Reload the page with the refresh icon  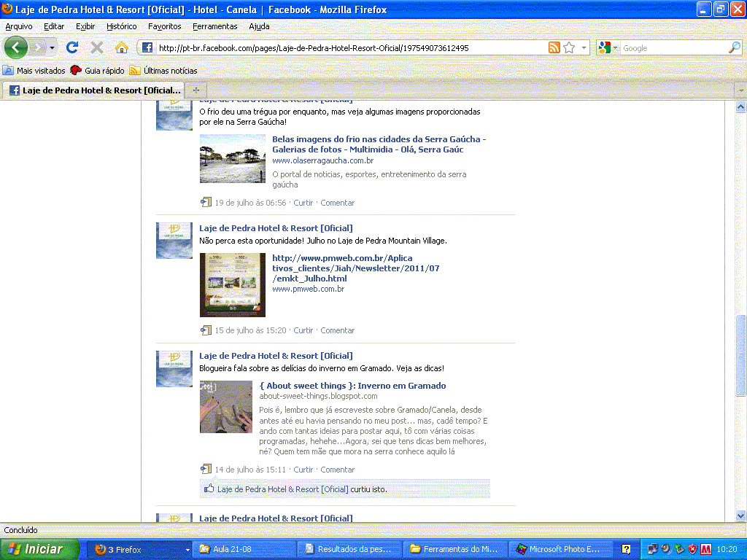coord(72,47)
